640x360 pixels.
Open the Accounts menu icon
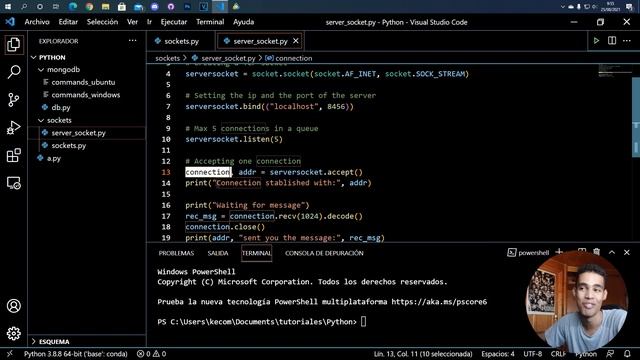[13, 306]
